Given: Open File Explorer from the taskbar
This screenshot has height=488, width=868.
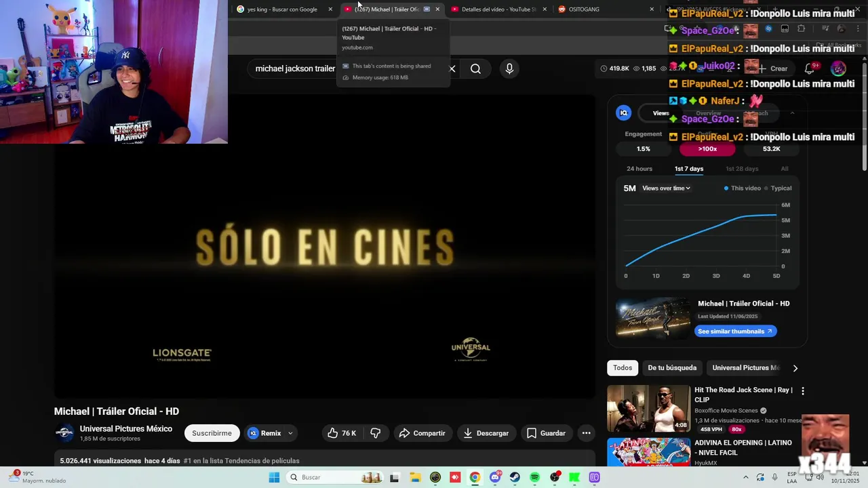Looking at the screenshot, I should click(415, 477).
